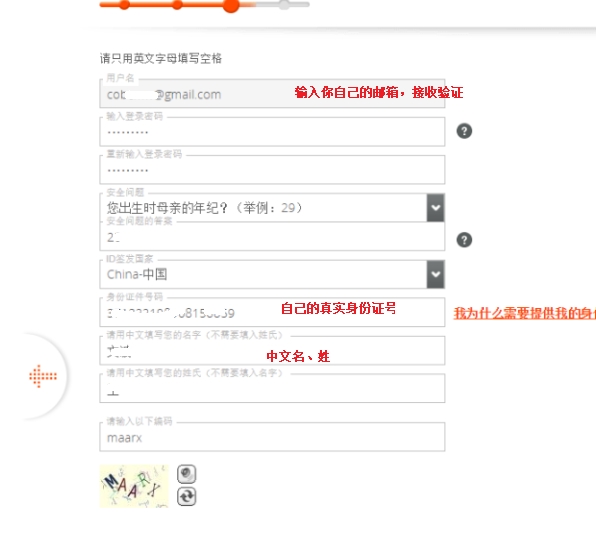Click the Chinese surname 姓氏 field
This screenshot has height=545, width=596.
(272, 388)
